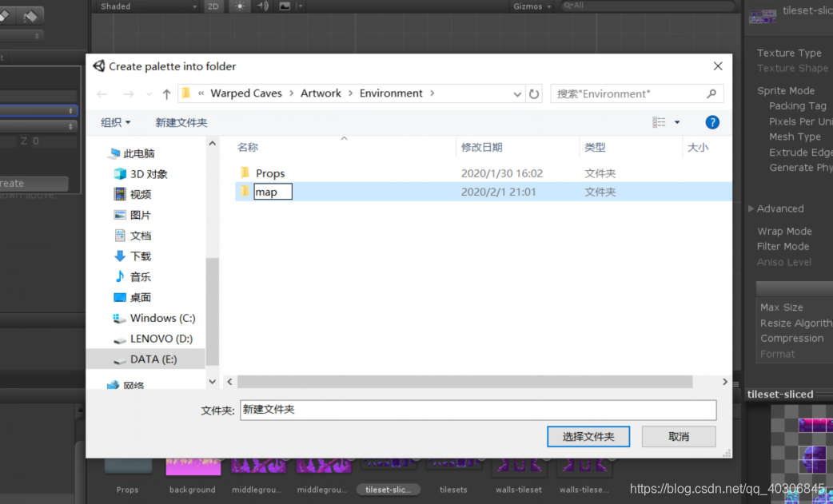This screenshot has width=833, height=504.
Task: Open recent locations dropdown arrow
Action: click(x=149, y=94)
